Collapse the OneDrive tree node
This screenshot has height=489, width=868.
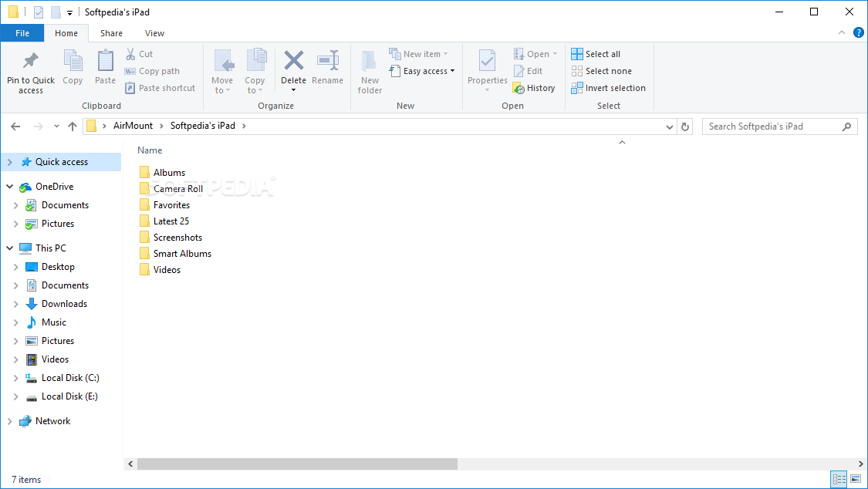[x=10, y=187]
